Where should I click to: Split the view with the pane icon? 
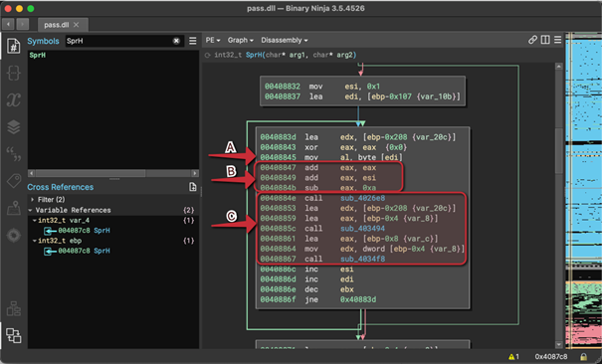(x=545, y=40)
